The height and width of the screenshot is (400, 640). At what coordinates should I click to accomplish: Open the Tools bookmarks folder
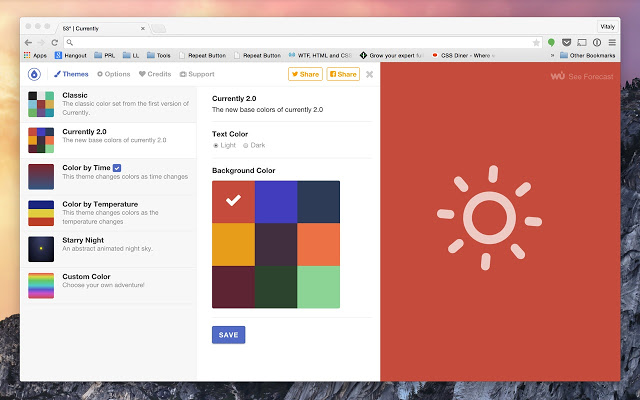point(159,55)
